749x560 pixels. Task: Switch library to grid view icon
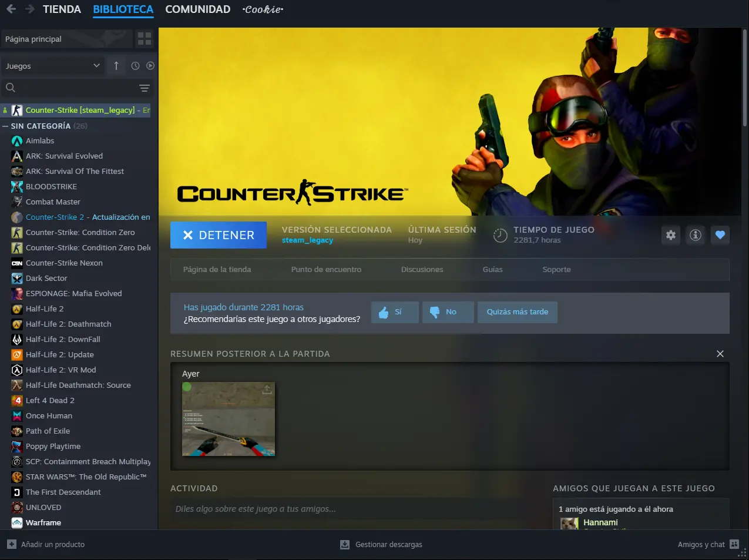(x=144, y=39)
